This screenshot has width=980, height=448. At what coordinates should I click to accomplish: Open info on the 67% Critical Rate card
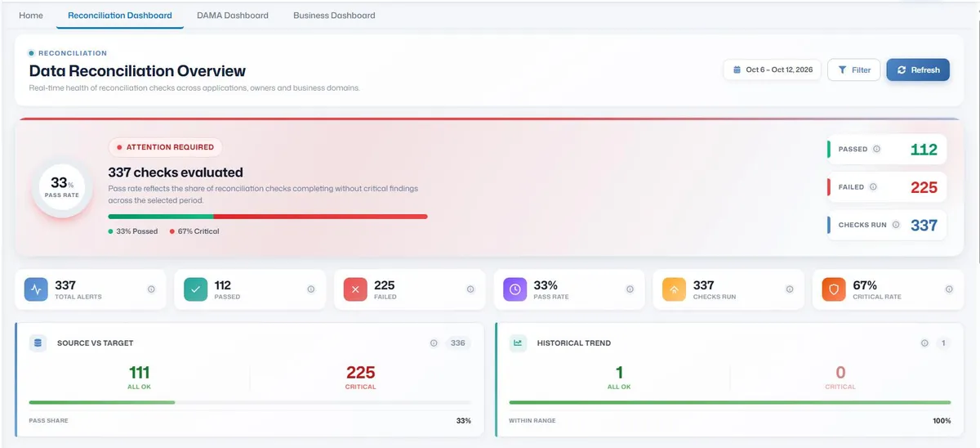pyautogui.click(x=949, y=289)
